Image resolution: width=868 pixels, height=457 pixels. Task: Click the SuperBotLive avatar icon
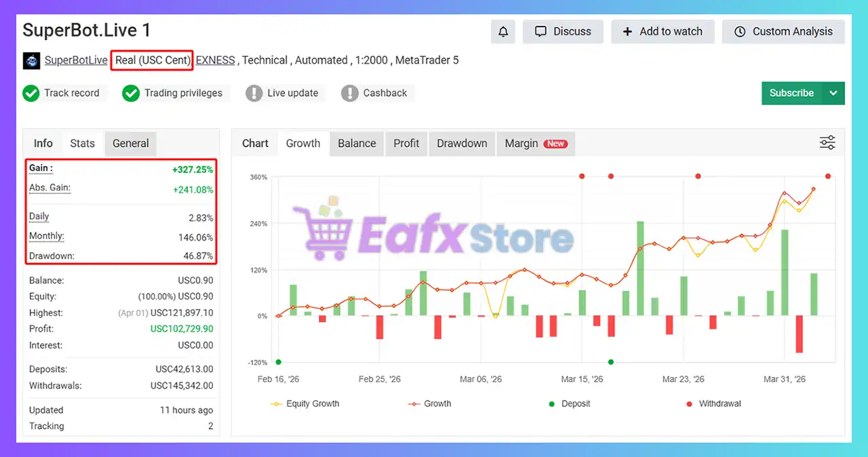click(32, 60)
